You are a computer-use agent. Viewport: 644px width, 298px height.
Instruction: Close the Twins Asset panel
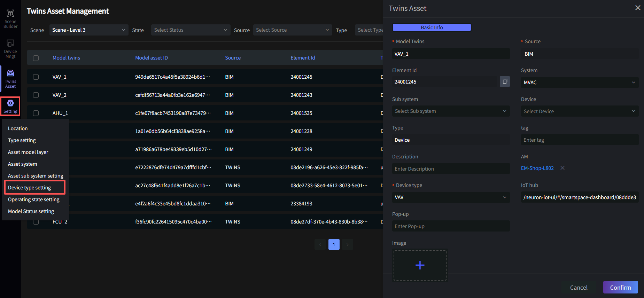[637, 8]
